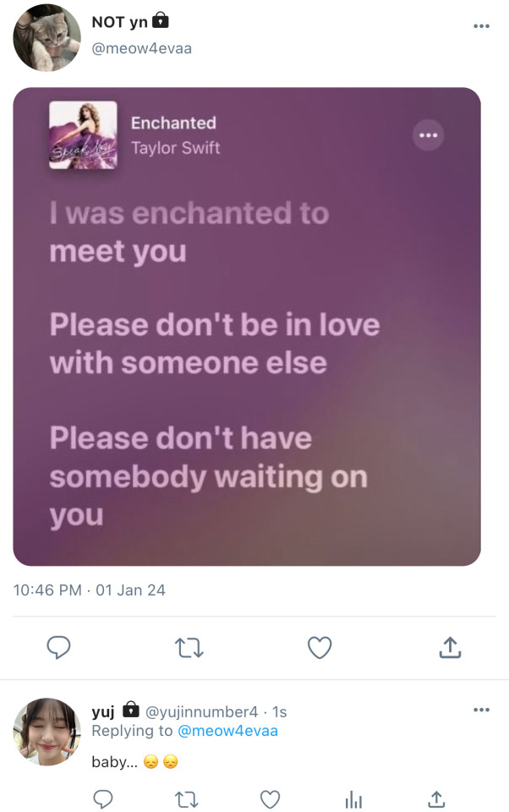The image size is (509, 812).
Task: Open the cat profile picture
Action: (x=47, y=39)
